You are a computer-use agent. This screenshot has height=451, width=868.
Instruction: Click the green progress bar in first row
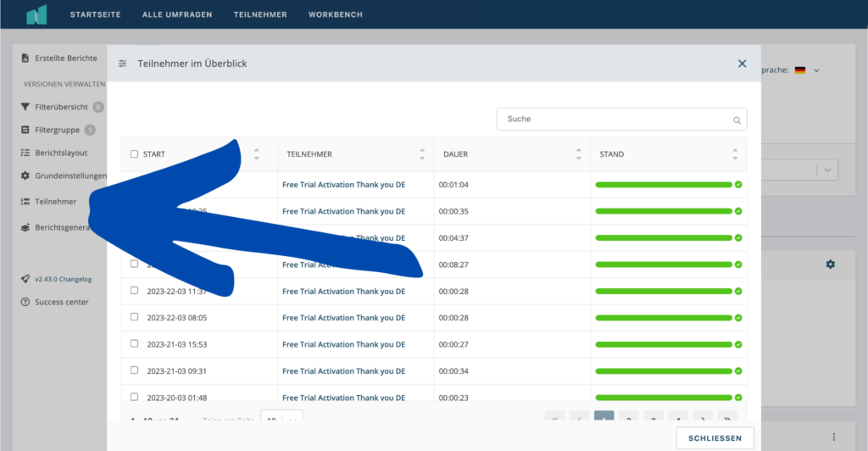click(x=663, y=185)
